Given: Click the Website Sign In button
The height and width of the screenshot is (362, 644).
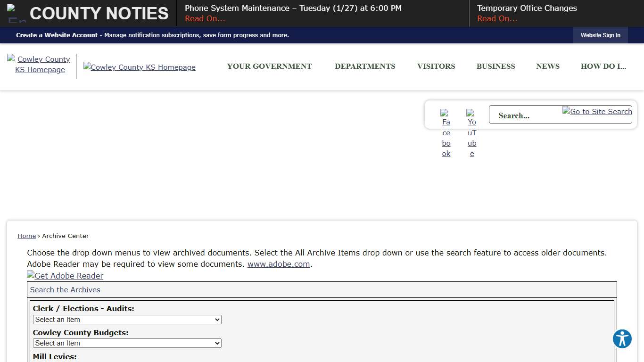Looking at the screenshot, I should tap(600, 35).
